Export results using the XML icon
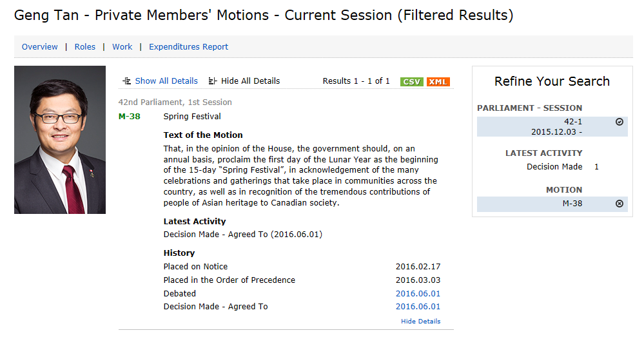Image resolution: width=644 pixels, height=337 pixels. [x=438, y=81]
